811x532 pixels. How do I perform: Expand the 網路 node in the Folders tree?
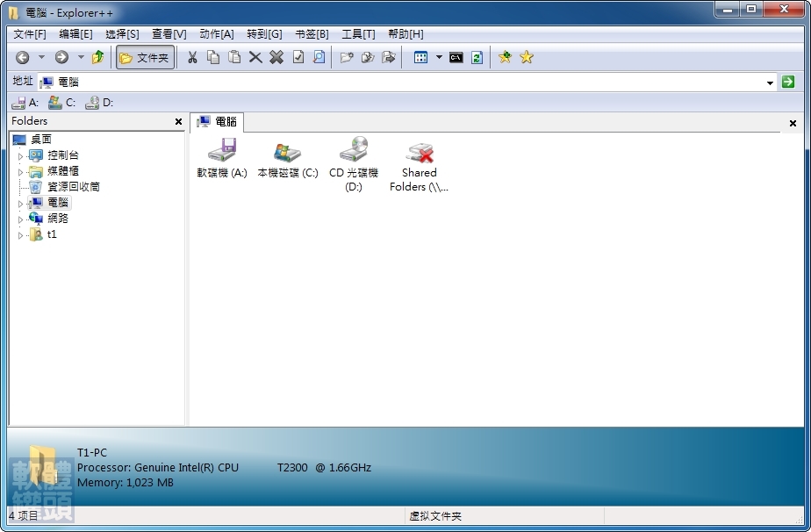point(20,219)
